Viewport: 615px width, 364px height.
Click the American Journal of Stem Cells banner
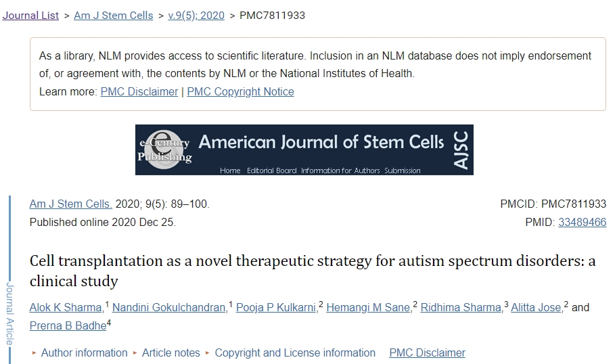click(321, 143)
